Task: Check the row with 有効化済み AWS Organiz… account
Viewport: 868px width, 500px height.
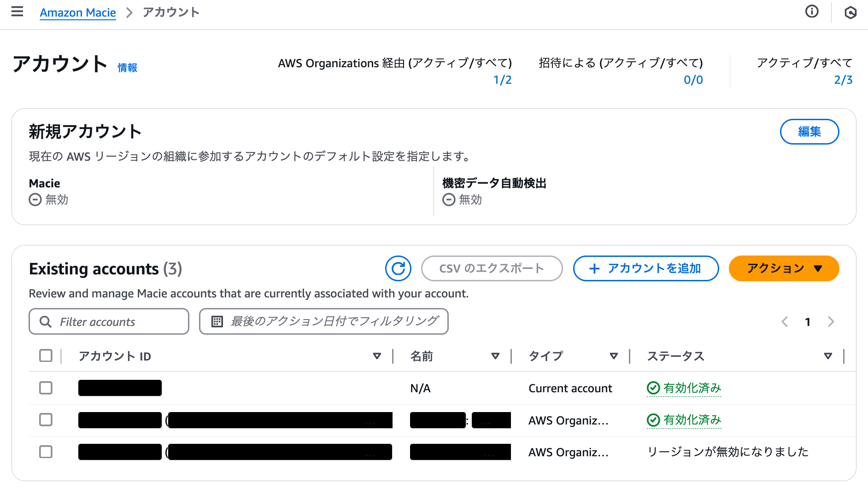Action: pyautogui.click(x=46, y=419)
